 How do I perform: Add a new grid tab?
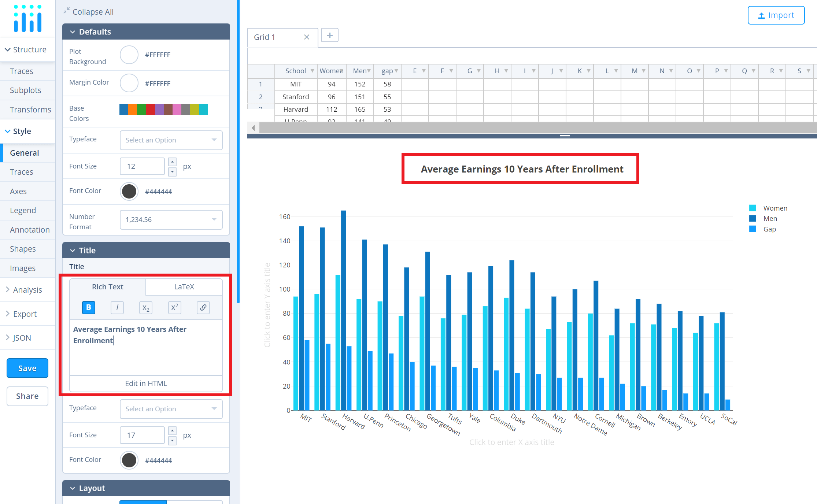click(x=329, y=36)
